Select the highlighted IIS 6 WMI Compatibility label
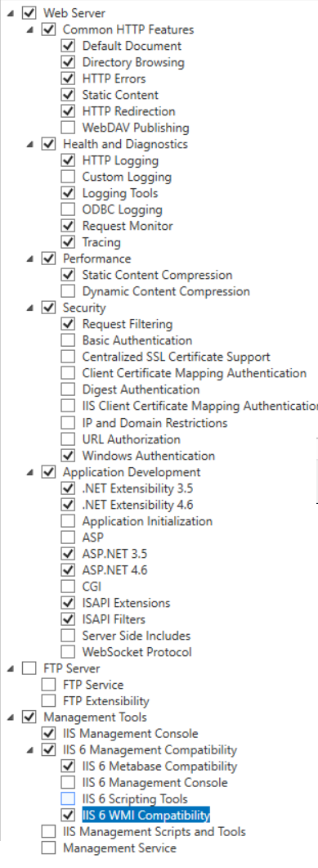 [x=146, y=815]
